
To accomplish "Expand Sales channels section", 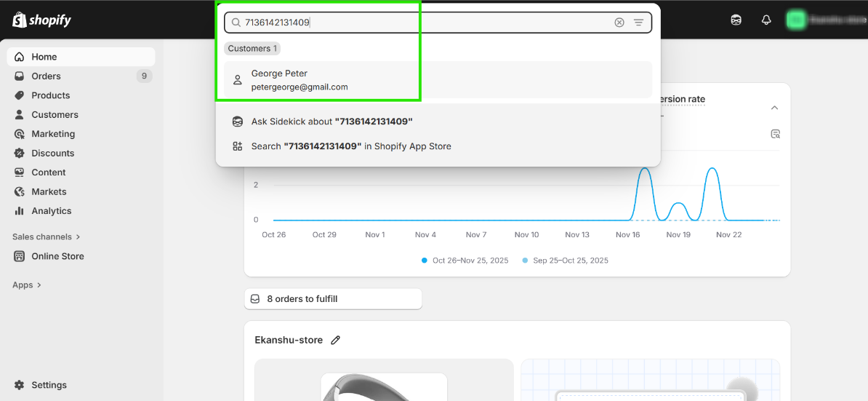I will pyautogui.click(x=47, y=237).
